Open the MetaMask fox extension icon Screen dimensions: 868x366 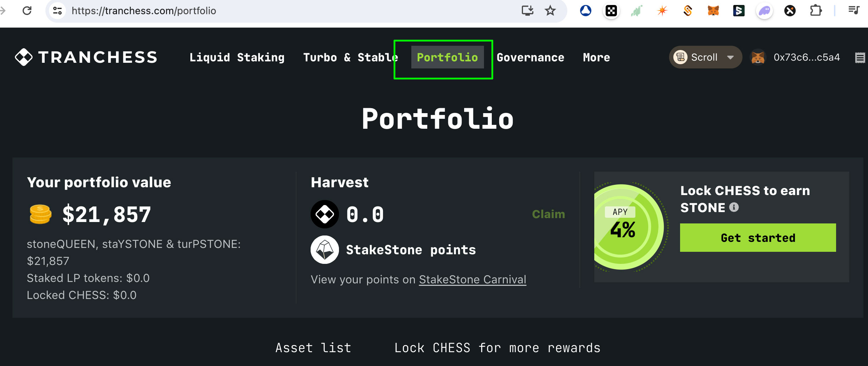point(713,11)
